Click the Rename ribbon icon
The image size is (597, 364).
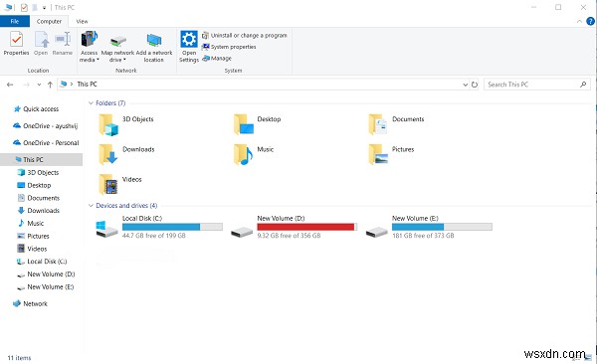[63, 40]
